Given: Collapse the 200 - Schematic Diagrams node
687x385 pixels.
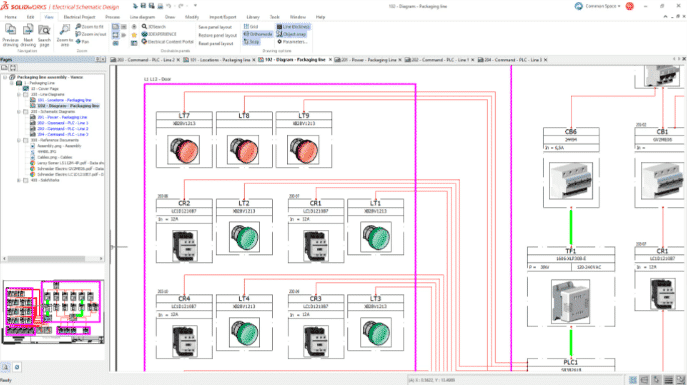Looking at the screenshot, I should tap(19, 112).
